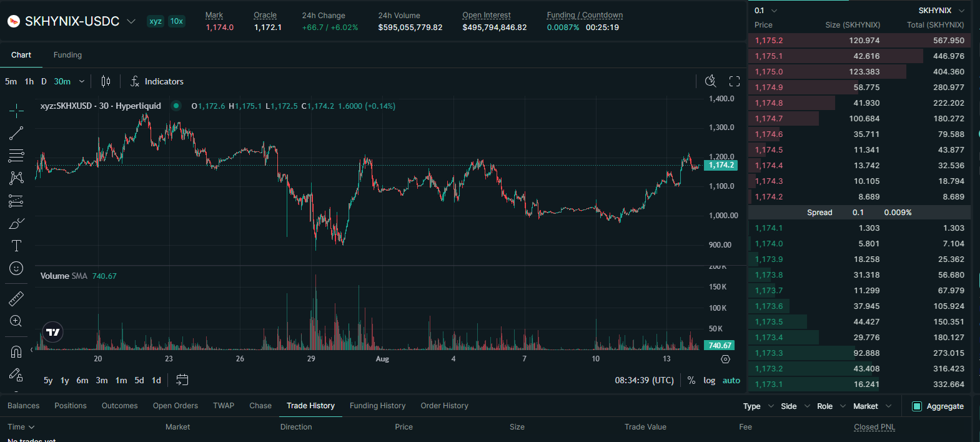The height and width of the screenshot is (442, 980).
Task: Open the Market filter dropdown
Action: tap(873, 406)
